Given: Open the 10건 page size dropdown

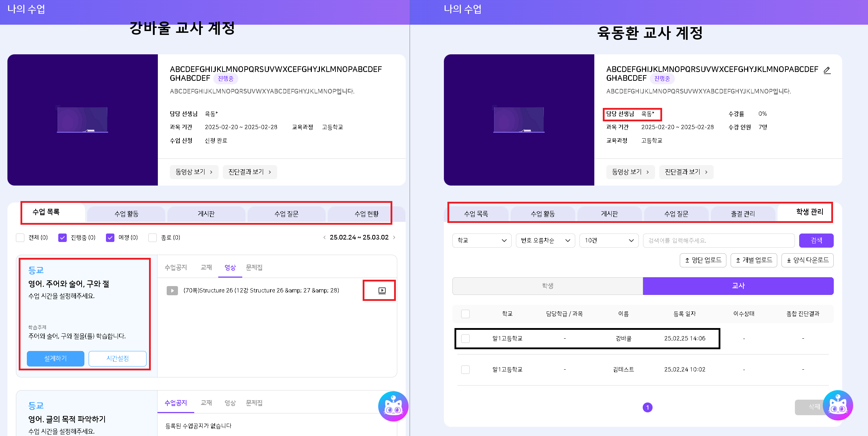Looking at the screenshot, I should 609,240.
